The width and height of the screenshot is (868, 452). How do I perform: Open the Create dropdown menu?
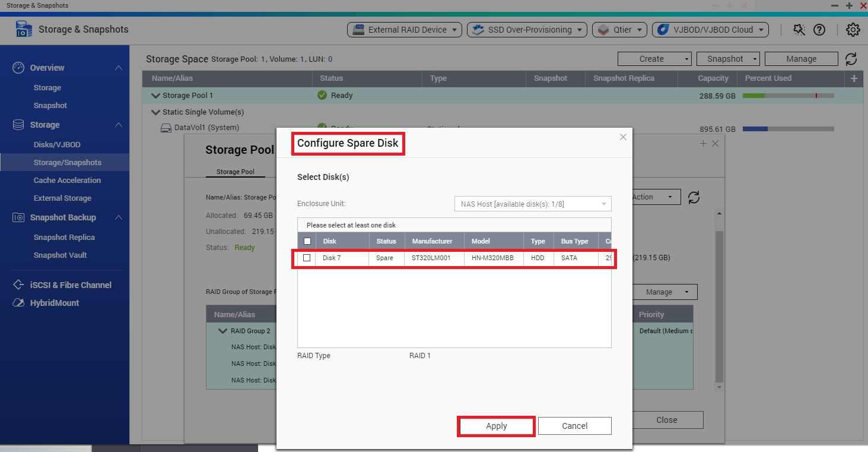654,59
